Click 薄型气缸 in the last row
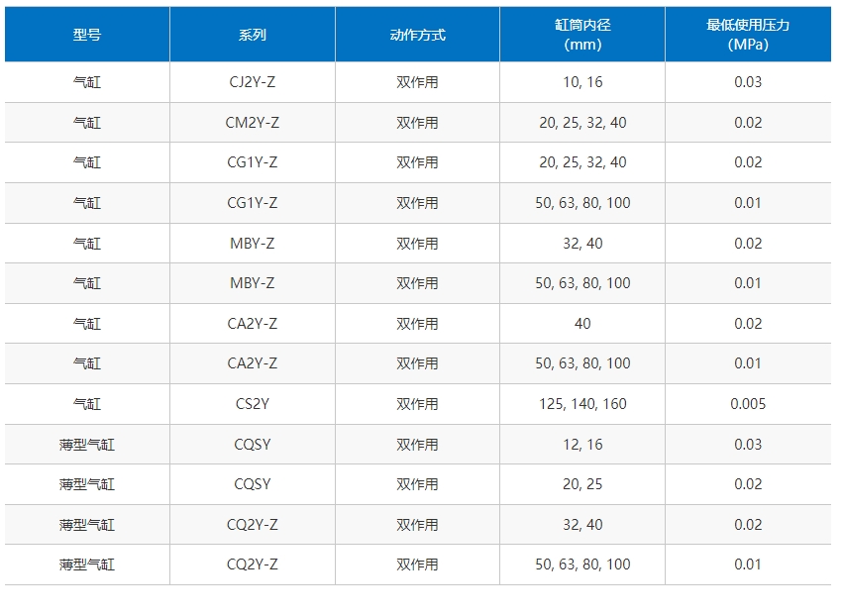Viewport: 844px width, 616px height. (87, 565)
